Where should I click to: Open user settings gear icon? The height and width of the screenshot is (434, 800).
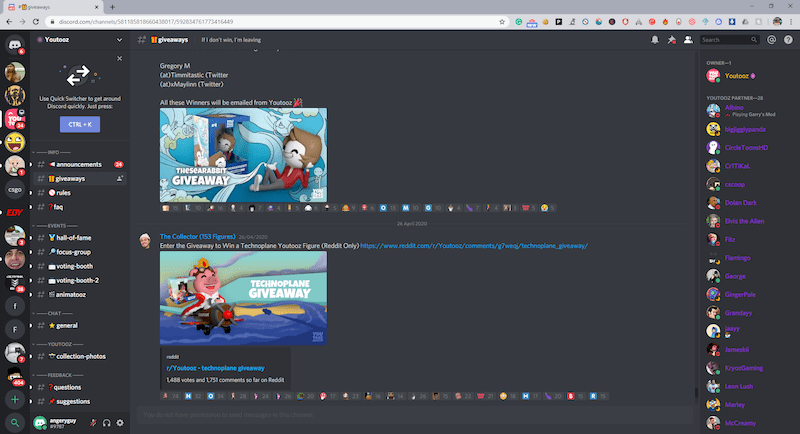120,423
